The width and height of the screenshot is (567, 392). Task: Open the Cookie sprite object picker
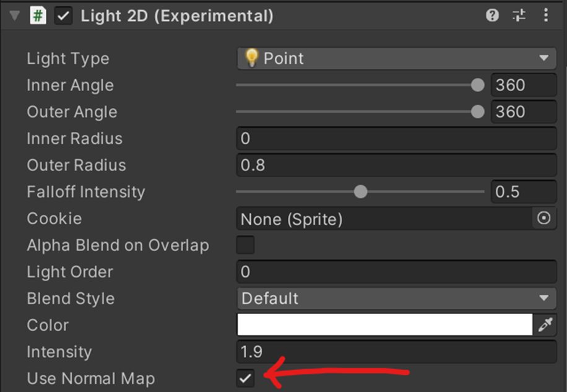(x=543, y=218)
